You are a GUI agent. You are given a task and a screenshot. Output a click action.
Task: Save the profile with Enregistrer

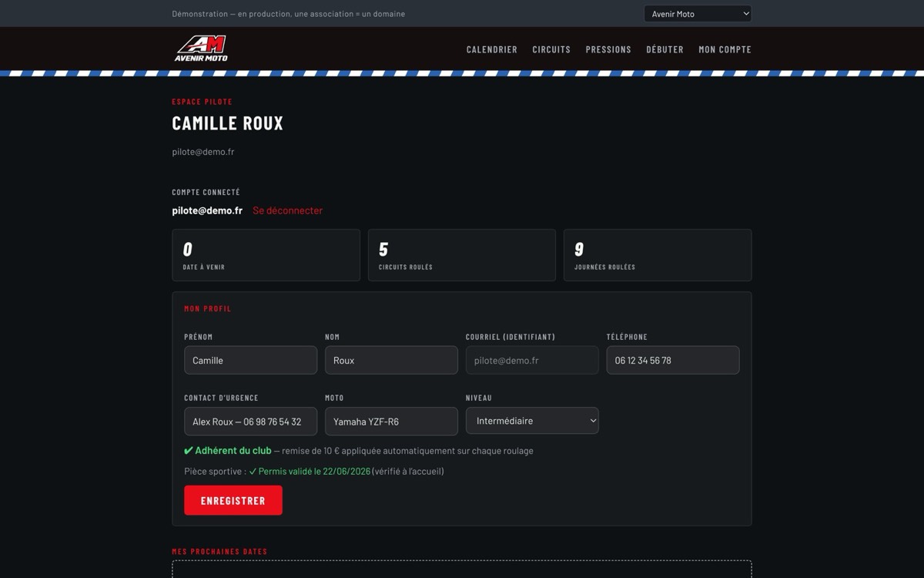click(x=233, y=500)
